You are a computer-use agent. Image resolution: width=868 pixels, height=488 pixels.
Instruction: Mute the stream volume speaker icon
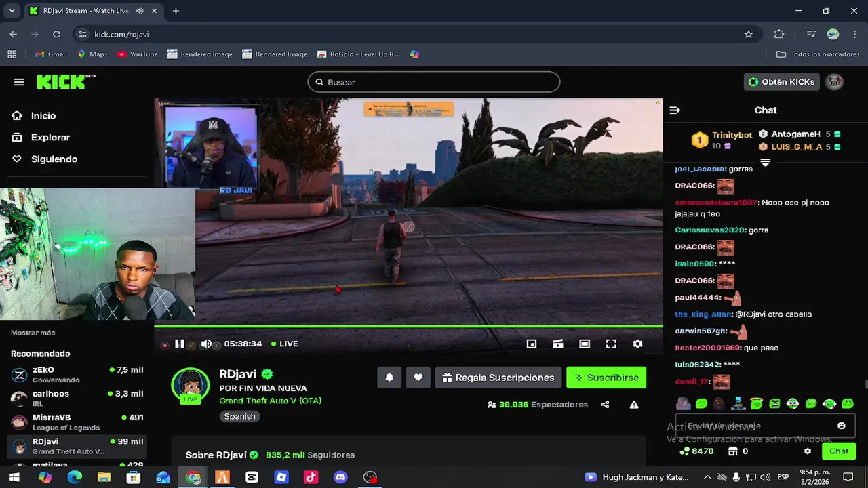pos(206,344)
